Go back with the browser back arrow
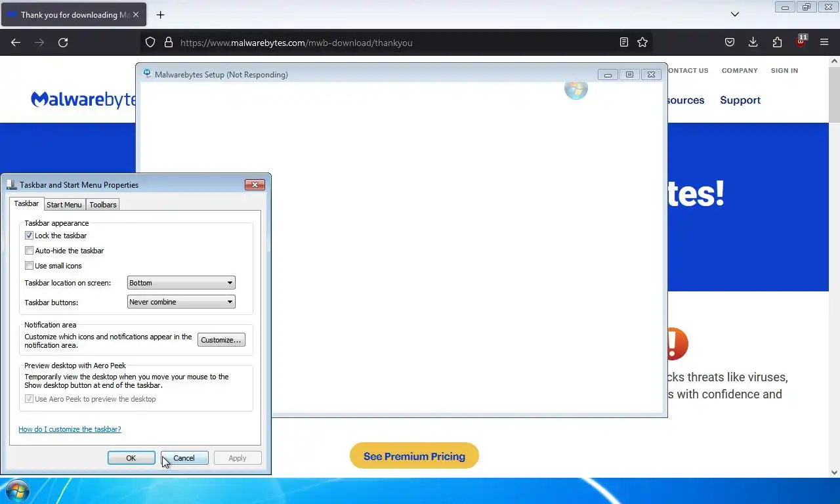Image resolution: width=840 pixels, height=504 pixels. tap(16, 42)
